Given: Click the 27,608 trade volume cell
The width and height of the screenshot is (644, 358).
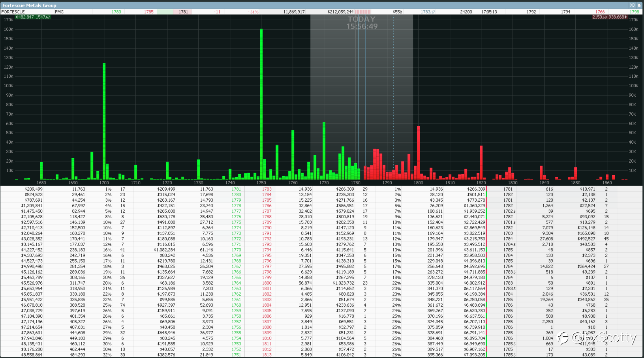Looking at the screenshot, I should 546,239.
